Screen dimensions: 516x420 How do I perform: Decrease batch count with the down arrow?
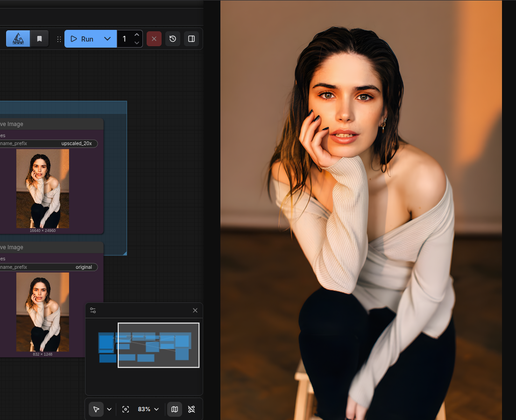point(137,43)
